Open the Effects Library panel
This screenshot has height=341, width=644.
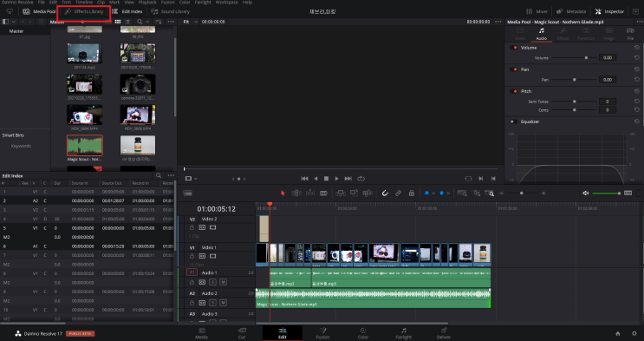84,11
